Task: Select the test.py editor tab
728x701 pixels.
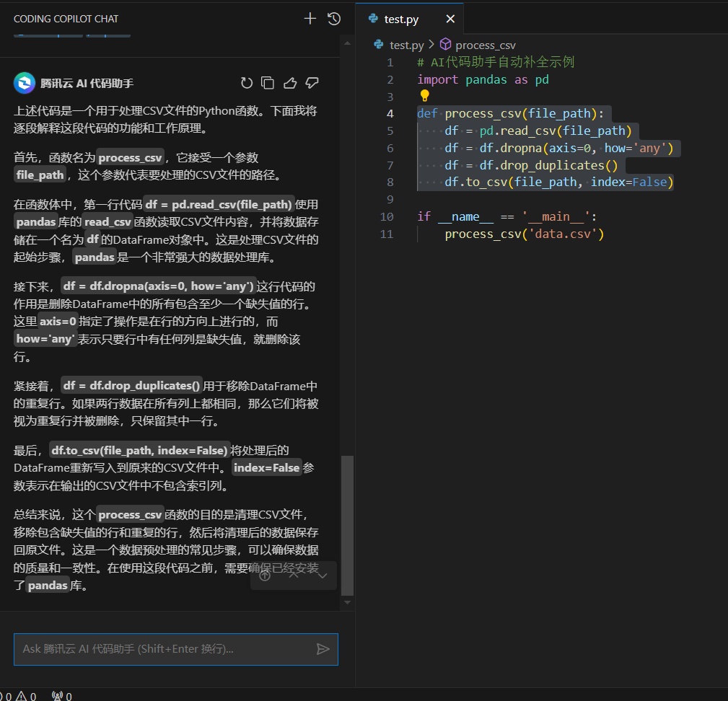Action: pyautogui.click(x=410, y=19)
